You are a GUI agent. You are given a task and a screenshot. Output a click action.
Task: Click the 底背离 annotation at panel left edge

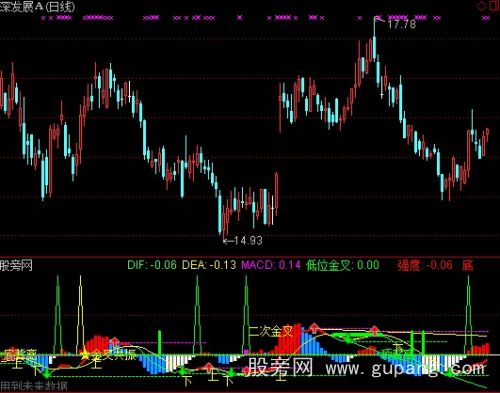[x=19, y=355]
